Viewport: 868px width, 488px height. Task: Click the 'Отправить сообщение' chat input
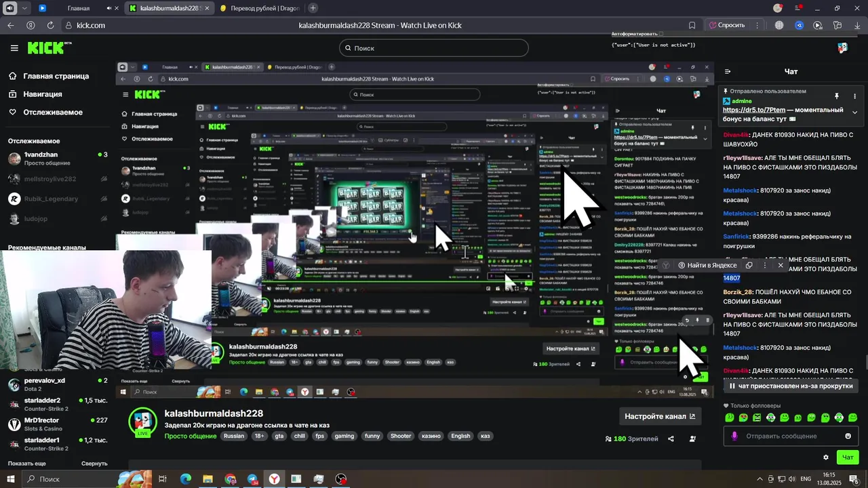pyautogui.click(x=791, y=436)
